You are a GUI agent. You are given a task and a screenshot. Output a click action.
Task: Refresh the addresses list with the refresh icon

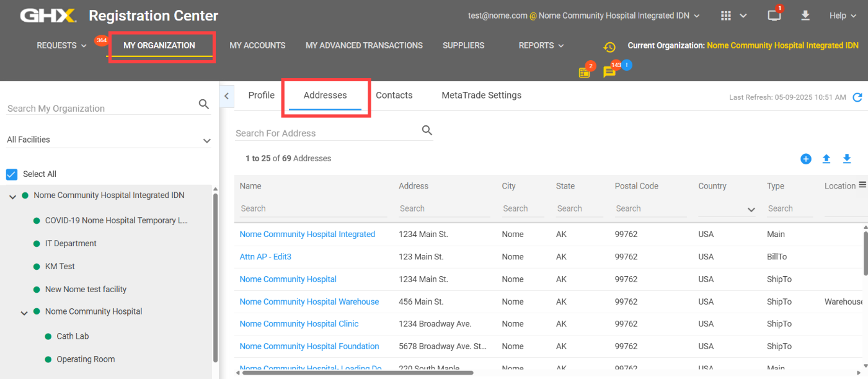click(858, 97)
